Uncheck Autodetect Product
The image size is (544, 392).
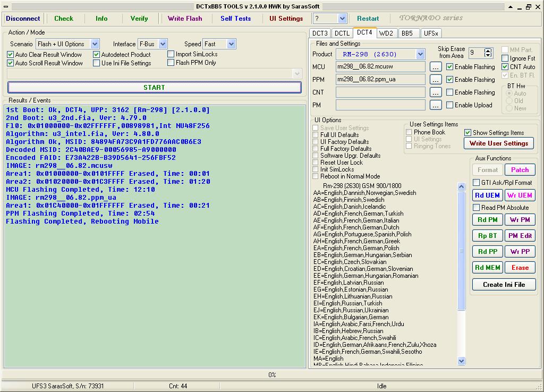tap(97, 55)
